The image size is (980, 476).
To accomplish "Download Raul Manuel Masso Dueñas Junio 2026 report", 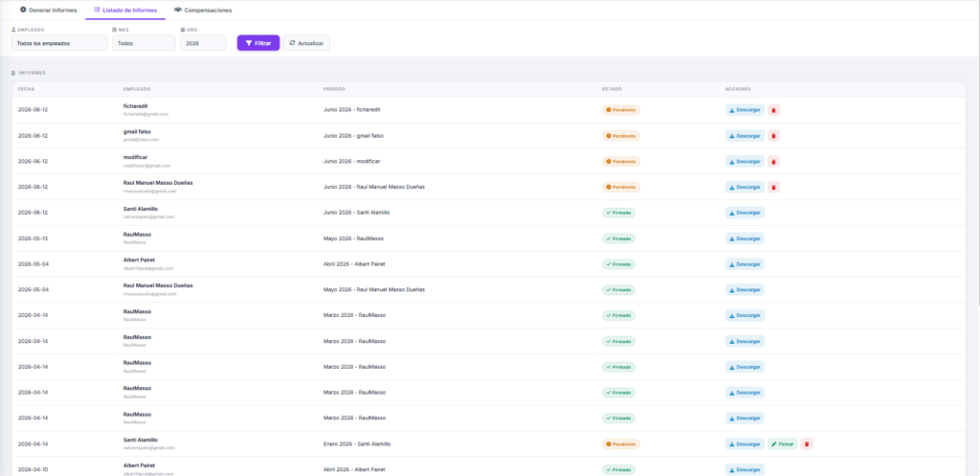I will click(x=745, y=187).
